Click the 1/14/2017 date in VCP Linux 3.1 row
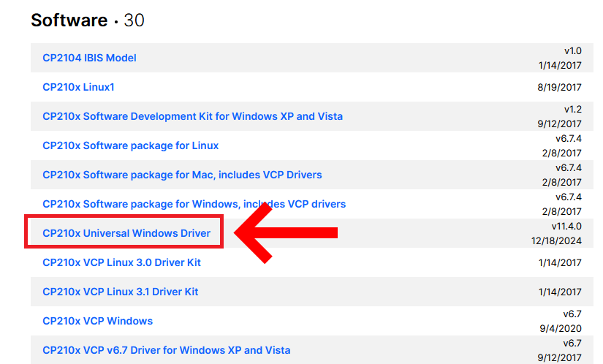Screen dimensions: 603x364 560,292
